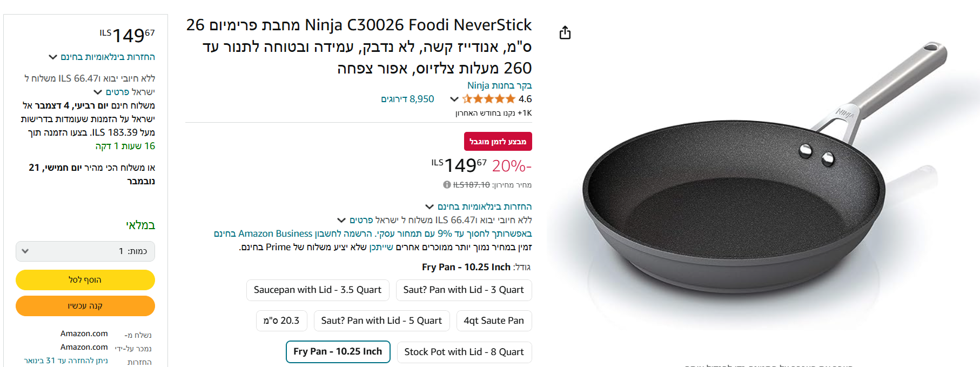980x367 pixels.
Task: Select the 20.3 cm size option
Action: (281, 321)
